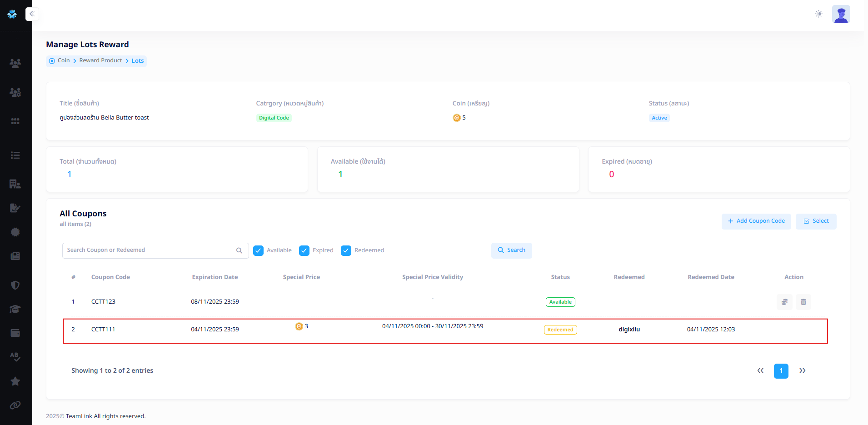Disable the Redeemed filter checkbox

coord(346,250)
